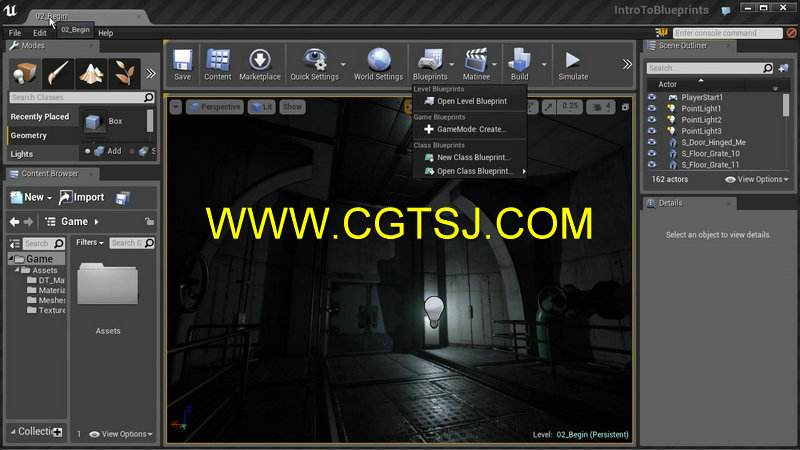Open the Marketplace toolbar icon

coord(260,64)
